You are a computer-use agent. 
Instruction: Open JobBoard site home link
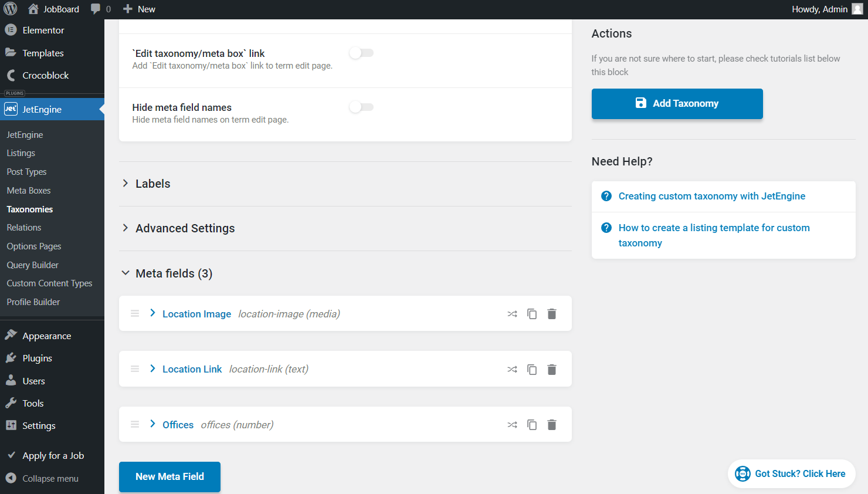click(53, 9)
